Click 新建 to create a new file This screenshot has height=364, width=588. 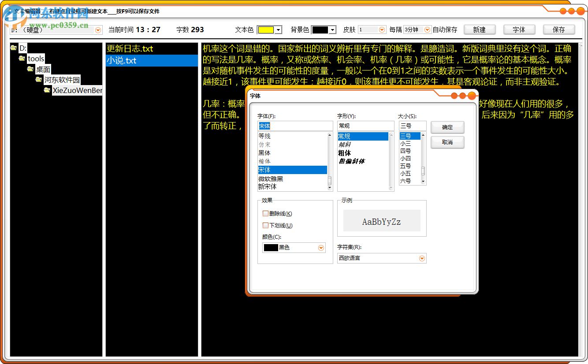[x=480, y=30]
